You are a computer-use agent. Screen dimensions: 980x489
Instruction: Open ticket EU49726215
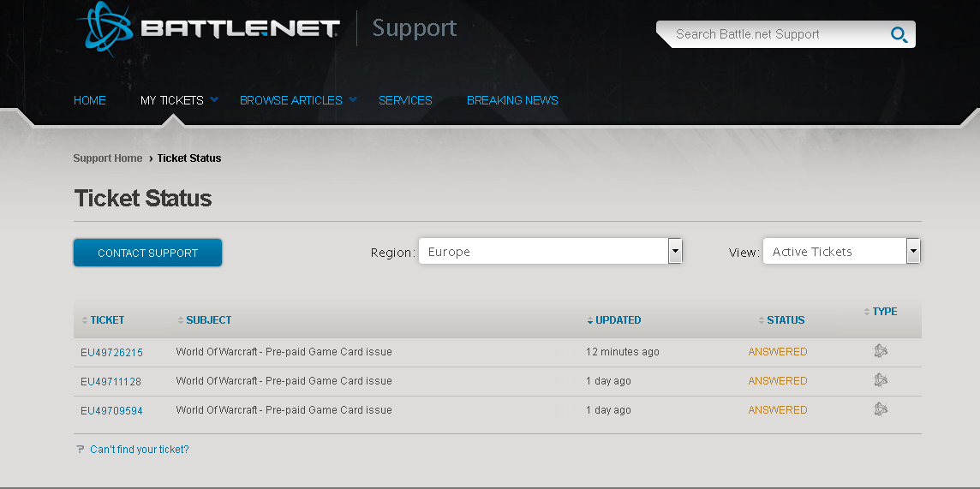point(111,352)
